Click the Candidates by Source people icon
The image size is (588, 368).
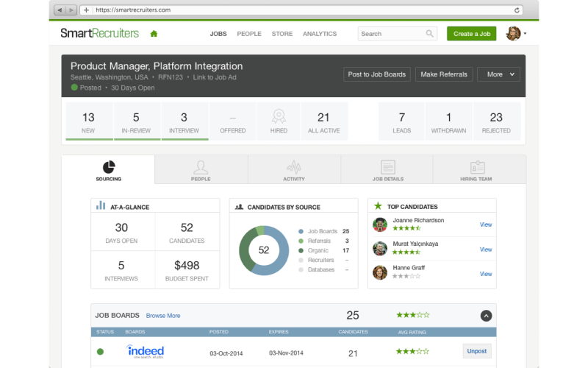[x=239, y=207]
